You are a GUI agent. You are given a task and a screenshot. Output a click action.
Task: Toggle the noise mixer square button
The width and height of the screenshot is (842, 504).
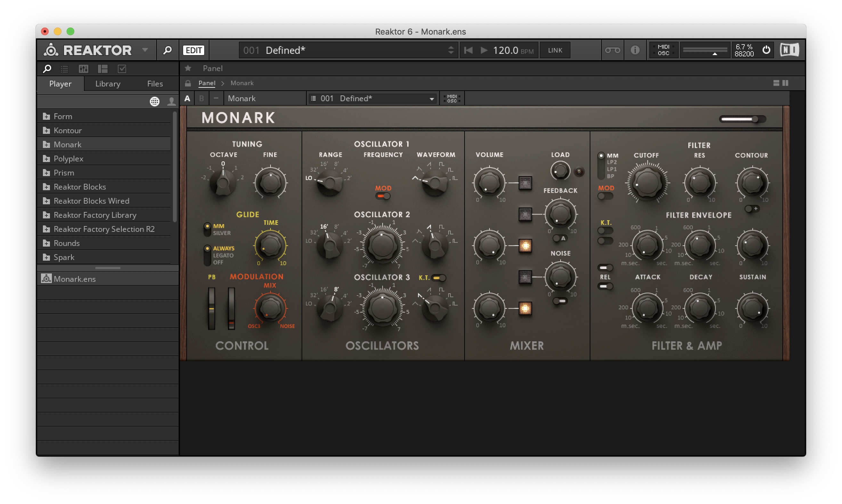(525, 277)
